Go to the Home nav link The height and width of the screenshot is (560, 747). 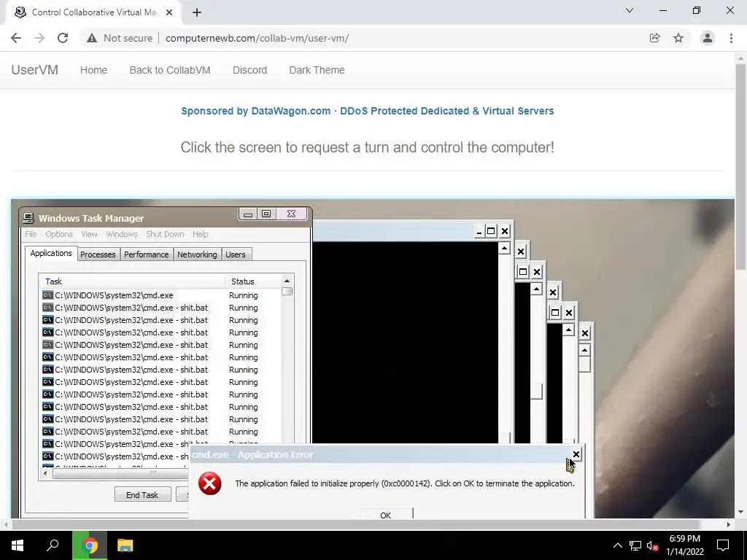tap(94, 70)
